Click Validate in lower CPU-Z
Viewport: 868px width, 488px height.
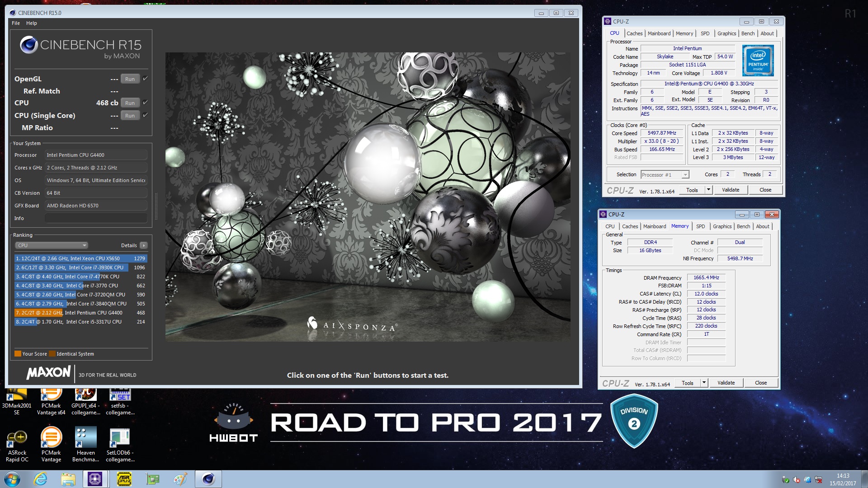[x=726, y=383]
